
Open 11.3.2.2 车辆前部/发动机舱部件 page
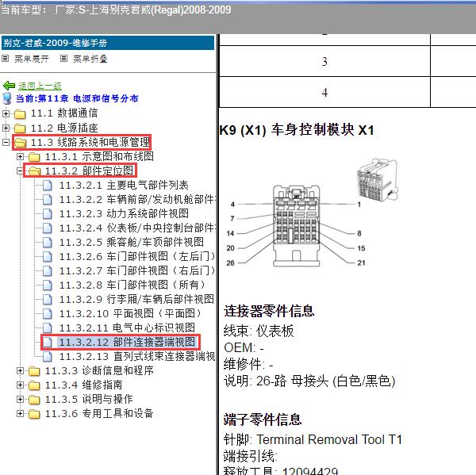pyautogui.click(x=137, y=199)
